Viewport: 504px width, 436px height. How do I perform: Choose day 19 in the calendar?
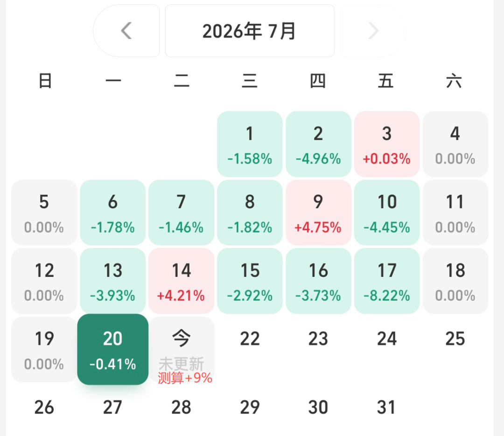(x=44, y=349)
